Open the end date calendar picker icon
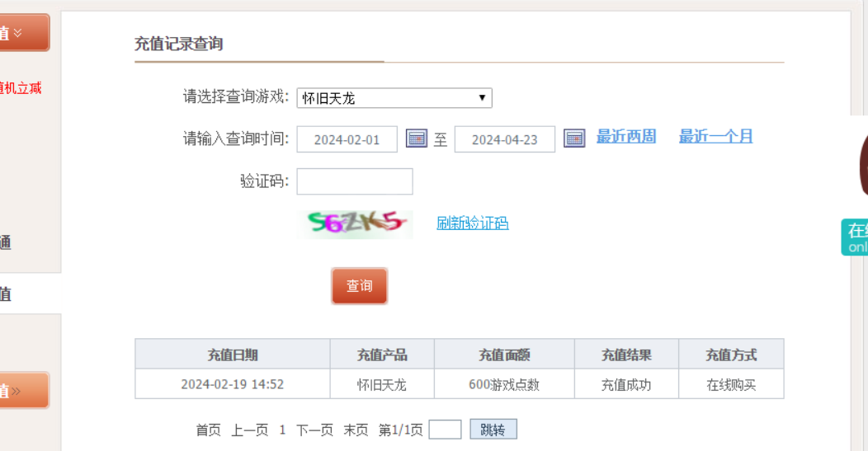The height and width of the screenshot is (451, 868). coord(574,139)
